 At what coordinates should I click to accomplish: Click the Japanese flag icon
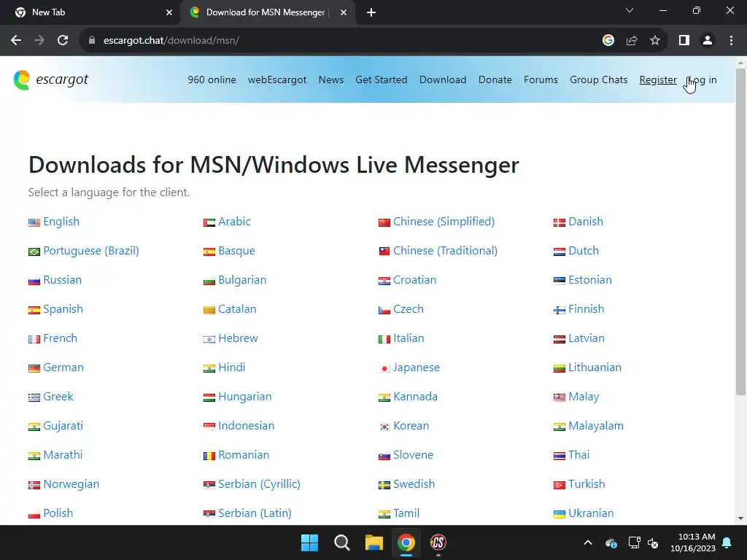[384, 368]
